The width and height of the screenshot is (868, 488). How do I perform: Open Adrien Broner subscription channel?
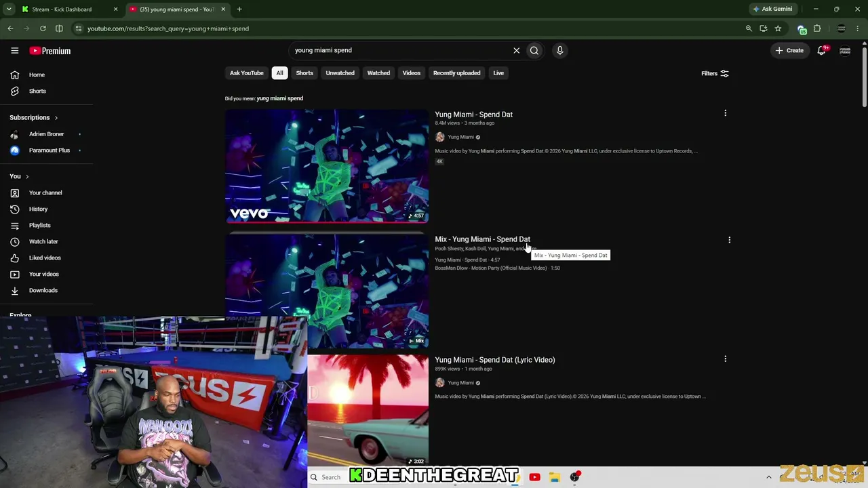[x=46, y=134]
